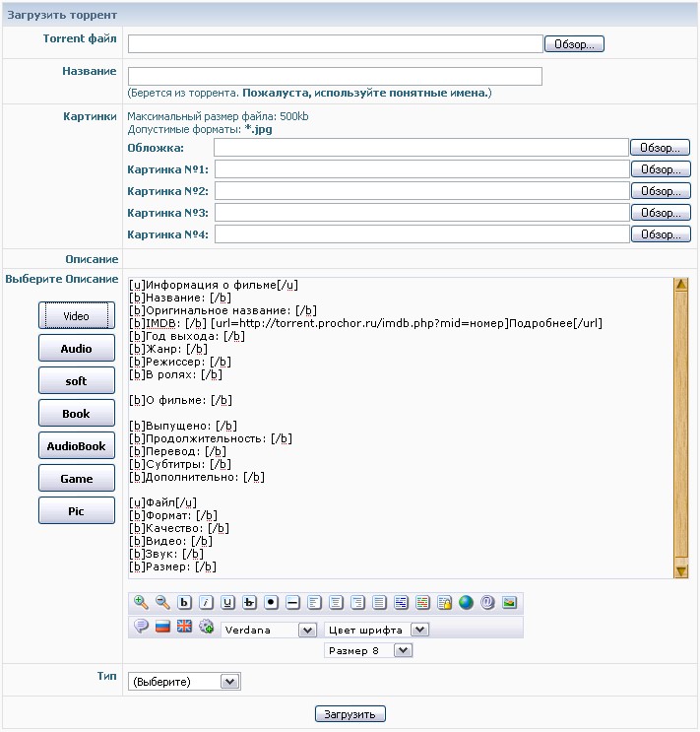
Task: Browse file for Картинка №4
Action: point(661,233)
